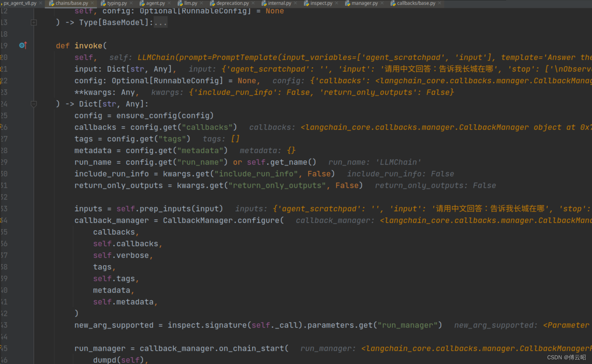Click the inline debug value 'metadata: {}'
This screenshot has width=592, height=364.
268,151
